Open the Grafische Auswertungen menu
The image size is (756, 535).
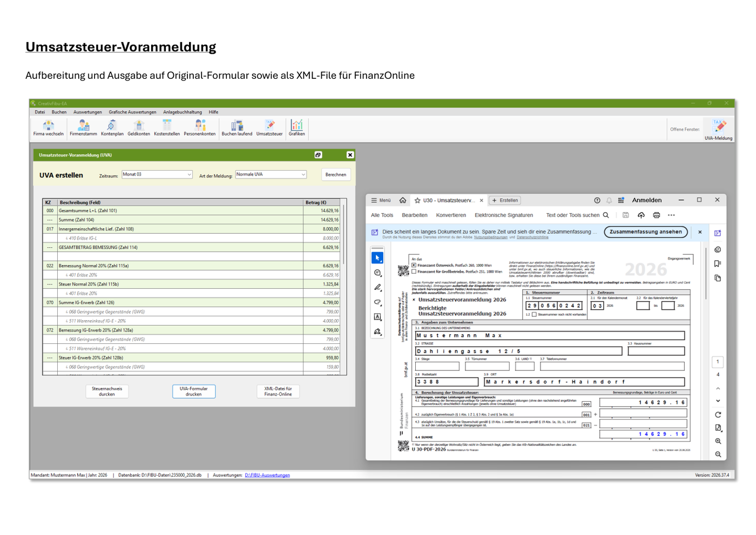[x=132, y=112]
